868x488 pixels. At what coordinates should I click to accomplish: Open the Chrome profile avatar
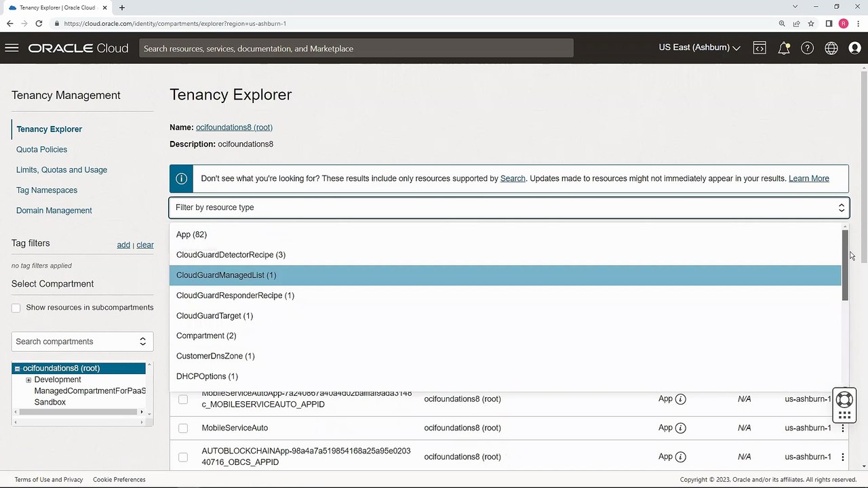pos(844,24)
